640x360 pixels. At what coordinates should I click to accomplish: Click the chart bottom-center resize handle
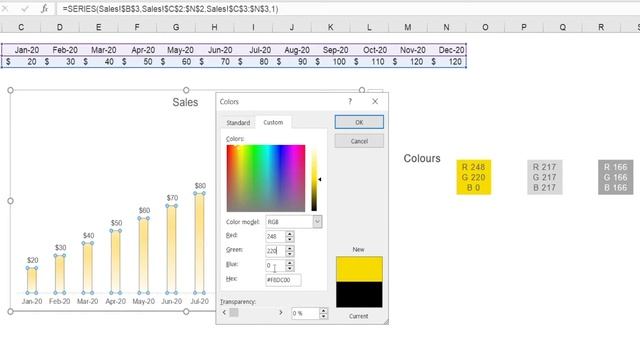point(186,311)
